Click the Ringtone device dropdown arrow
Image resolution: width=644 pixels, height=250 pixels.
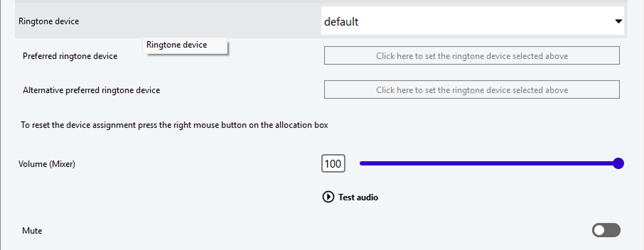pos(618,22)
